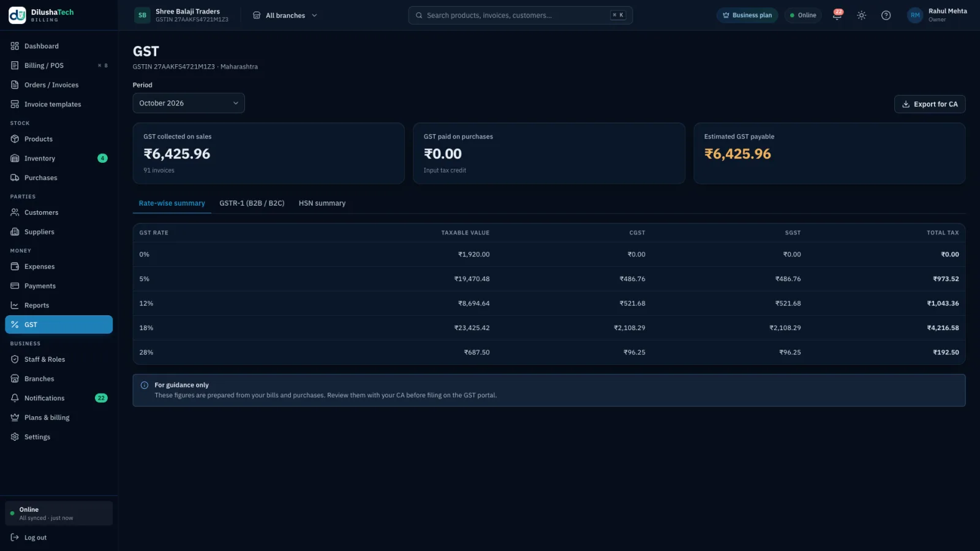Click the Staff & Roles shield icon
Viewport: 980px width, 551px height.
click(x=15, y=359)
